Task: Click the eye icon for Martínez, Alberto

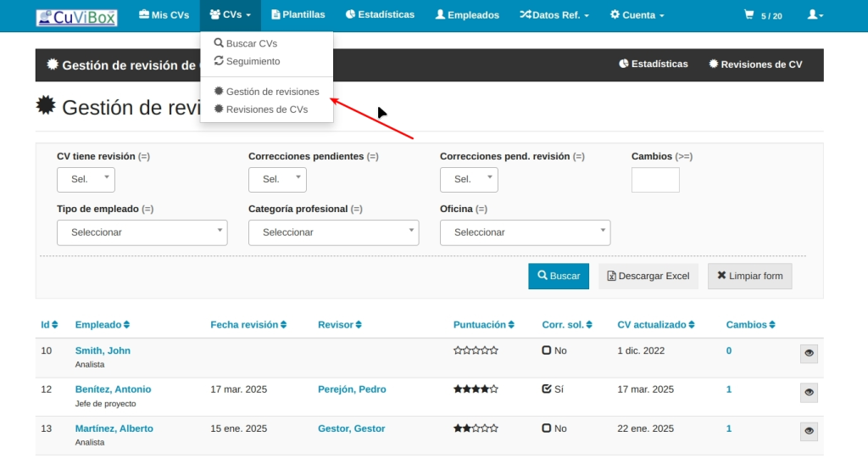Action: coord(809,431)
